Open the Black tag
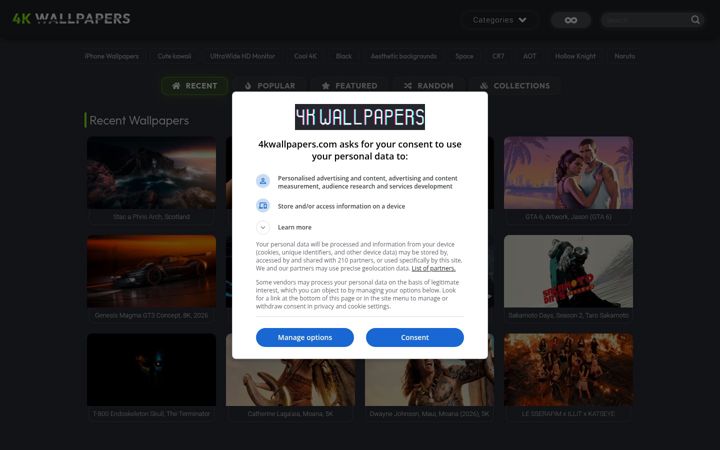This screenshot has height=450, width=720. pyautogui.click(x=343, y=56)
